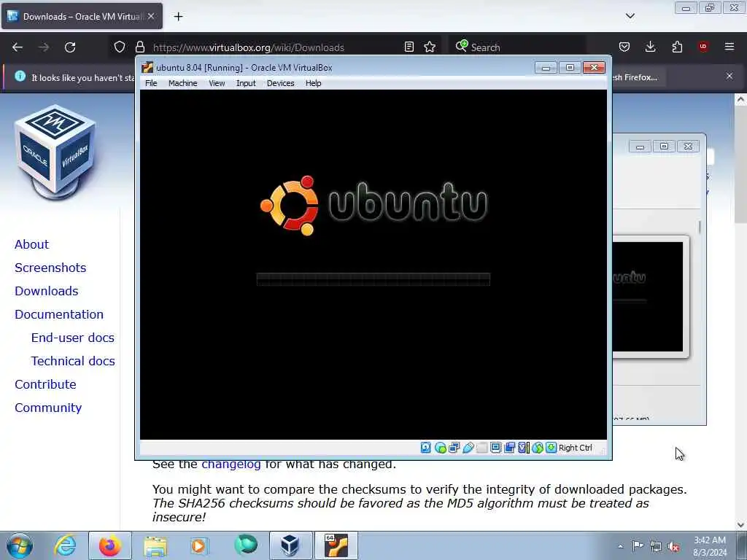The image size is (747, 560).
Task: Open the Downloads sidebar link
Action: pos(46,291)
